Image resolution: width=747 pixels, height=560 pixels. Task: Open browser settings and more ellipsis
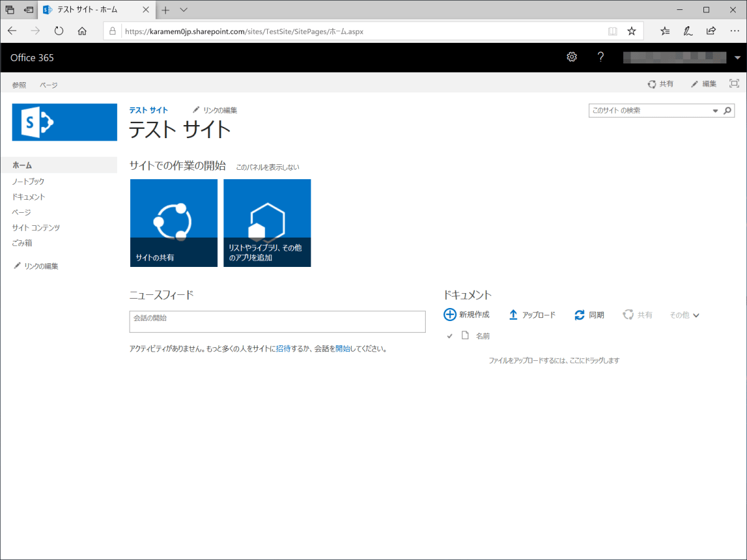click(733, 31)
